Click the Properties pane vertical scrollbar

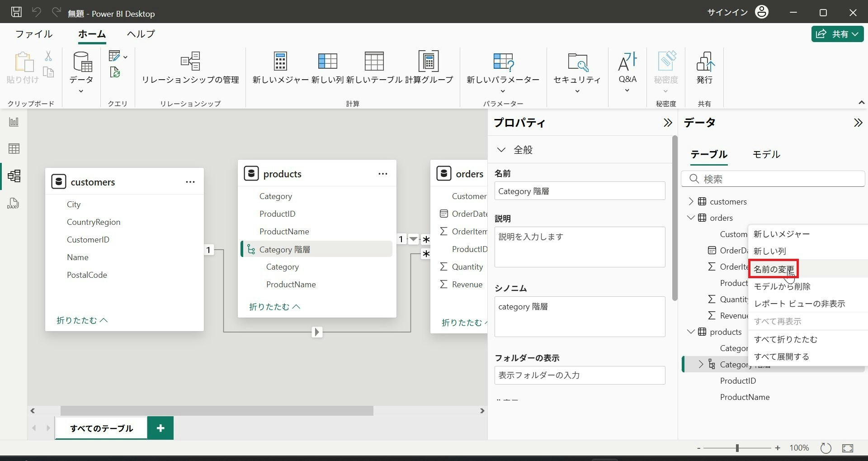tap(675, 218)
